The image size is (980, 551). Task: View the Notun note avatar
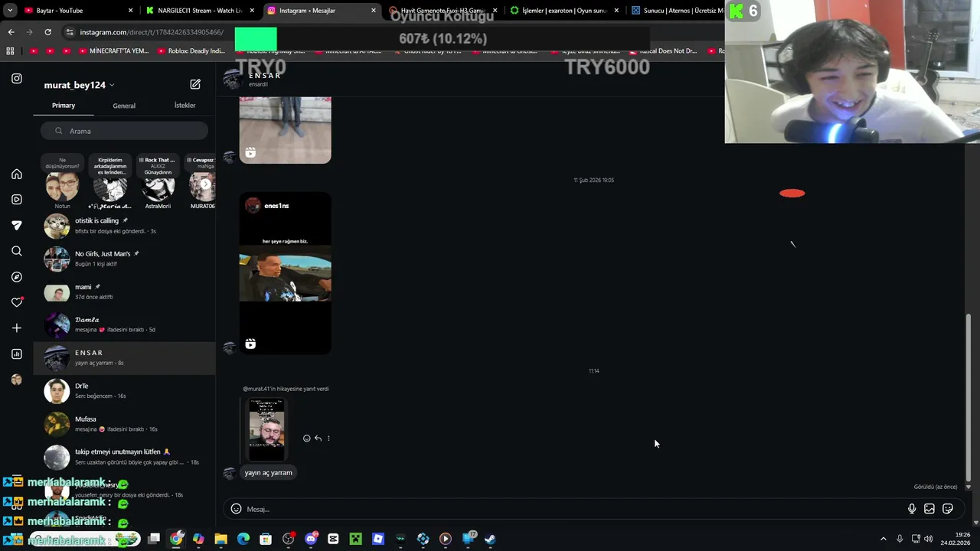point(62,186)
